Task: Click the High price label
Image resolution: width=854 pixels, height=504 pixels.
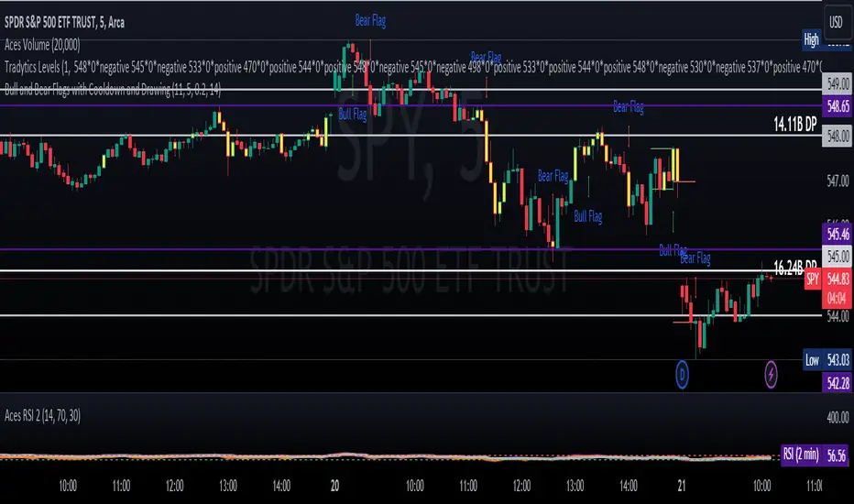Action: click(811, 39)
